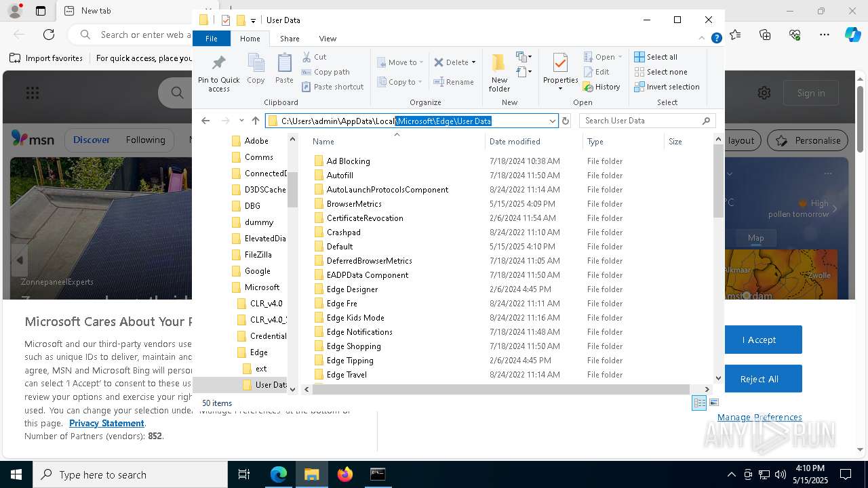
Task: Select Google folder in navigation tree
Action: coord(257,271)
